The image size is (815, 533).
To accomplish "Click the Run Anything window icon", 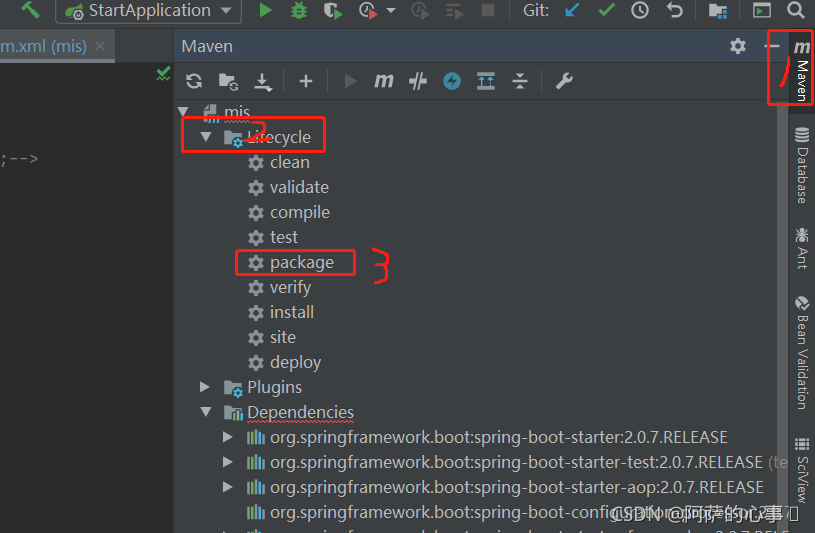I will point(761,10).
